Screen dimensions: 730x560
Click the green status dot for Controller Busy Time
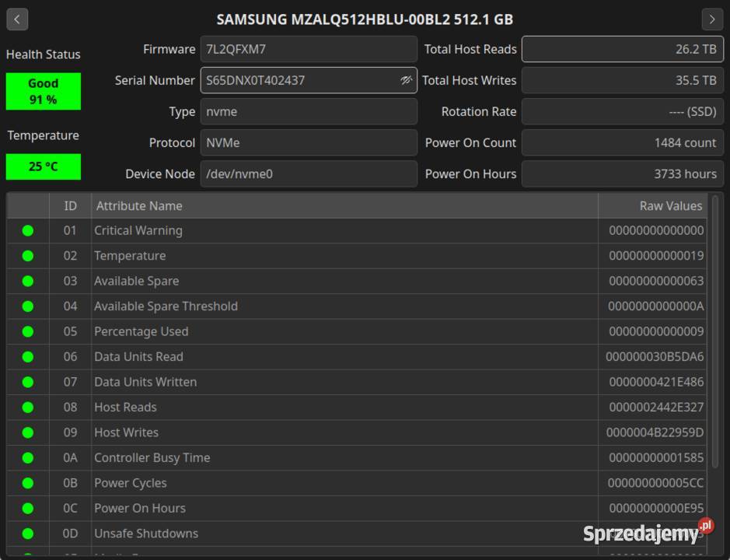click(x=28, y=457)
